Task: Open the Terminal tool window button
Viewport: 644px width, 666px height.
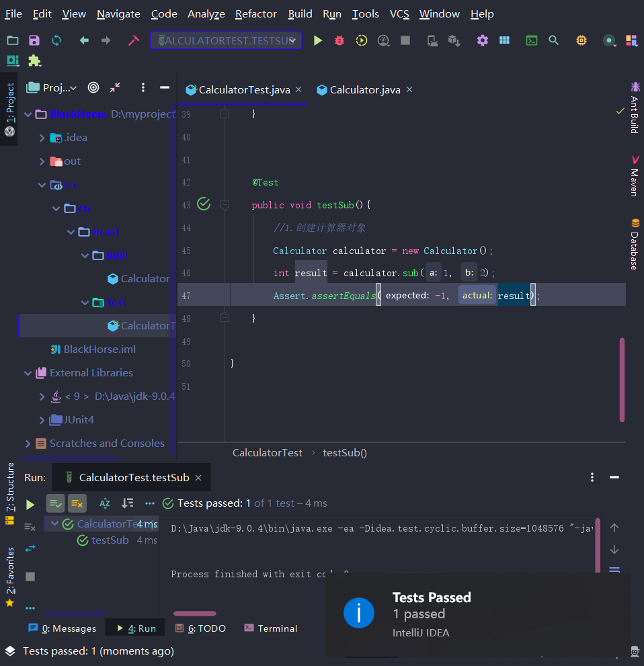Action: click(271, 628)
